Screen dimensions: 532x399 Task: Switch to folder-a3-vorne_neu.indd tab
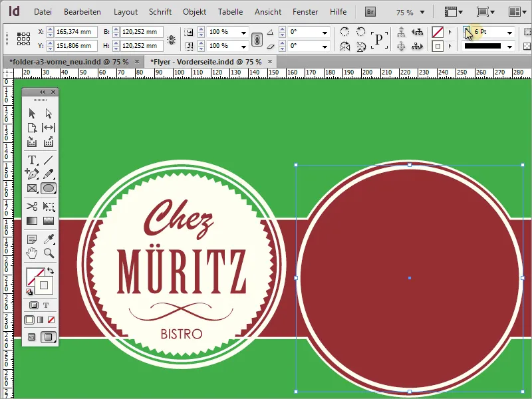click(x=69, y=62)
